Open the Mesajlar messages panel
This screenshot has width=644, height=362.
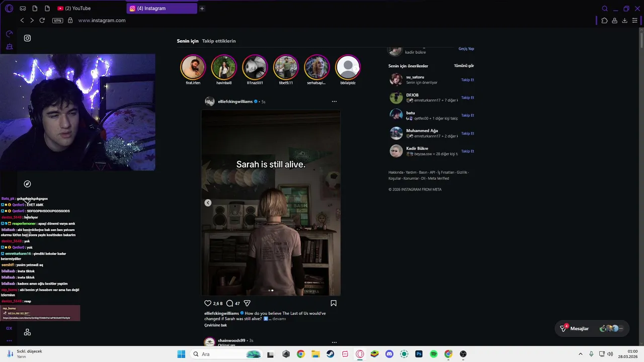[x=591, y=328]
